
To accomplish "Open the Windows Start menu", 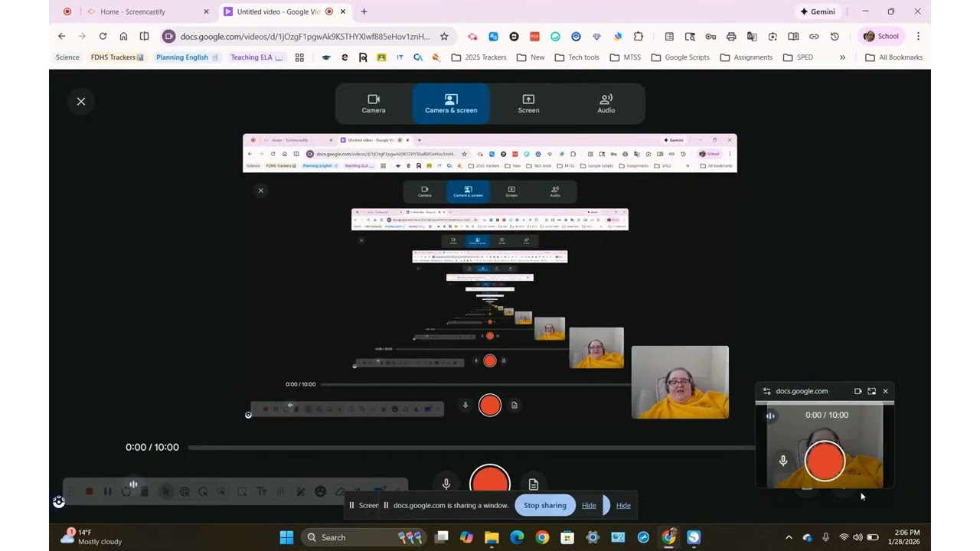I will pyautogui.click(x=286, y=537).
